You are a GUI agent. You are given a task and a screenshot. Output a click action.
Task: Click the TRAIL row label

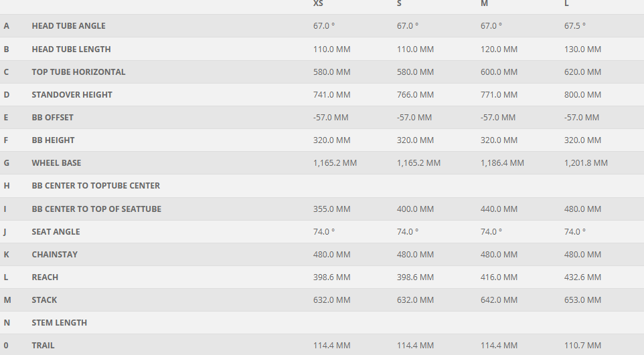[43, 346]
